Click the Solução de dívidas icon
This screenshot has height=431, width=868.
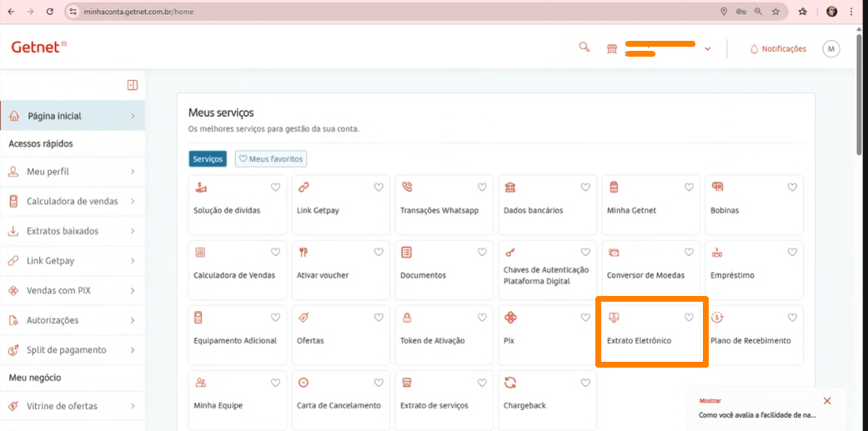click(200, 188)
